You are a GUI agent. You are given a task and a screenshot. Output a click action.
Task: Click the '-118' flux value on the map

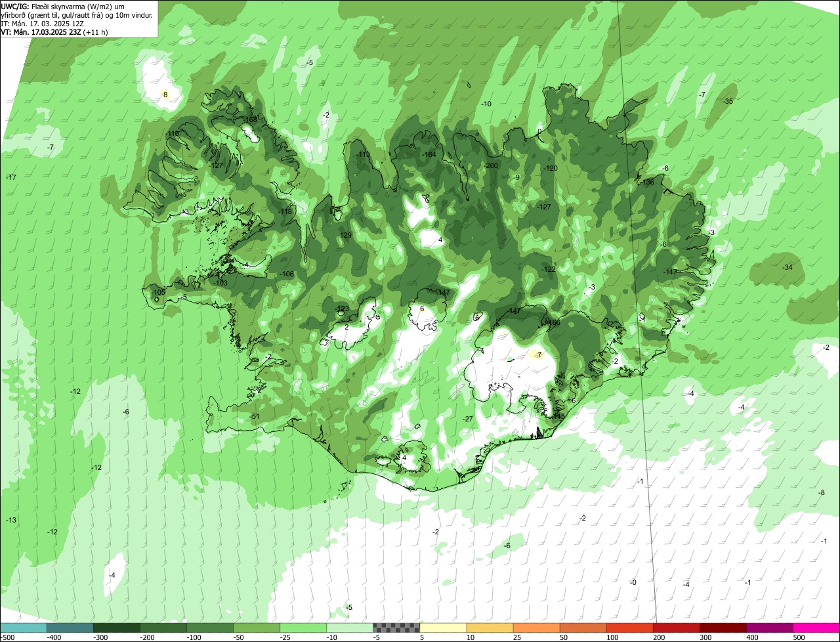285,211
